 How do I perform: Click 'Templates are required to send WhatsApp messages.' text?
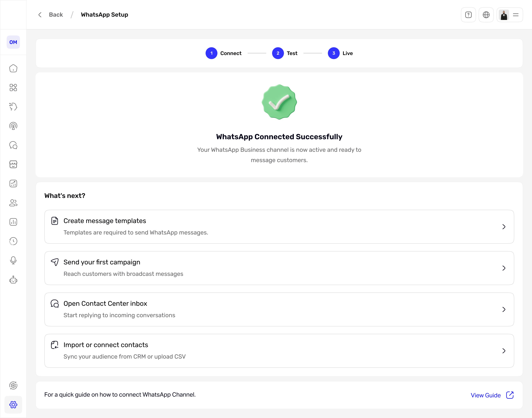tap(136, 232)
